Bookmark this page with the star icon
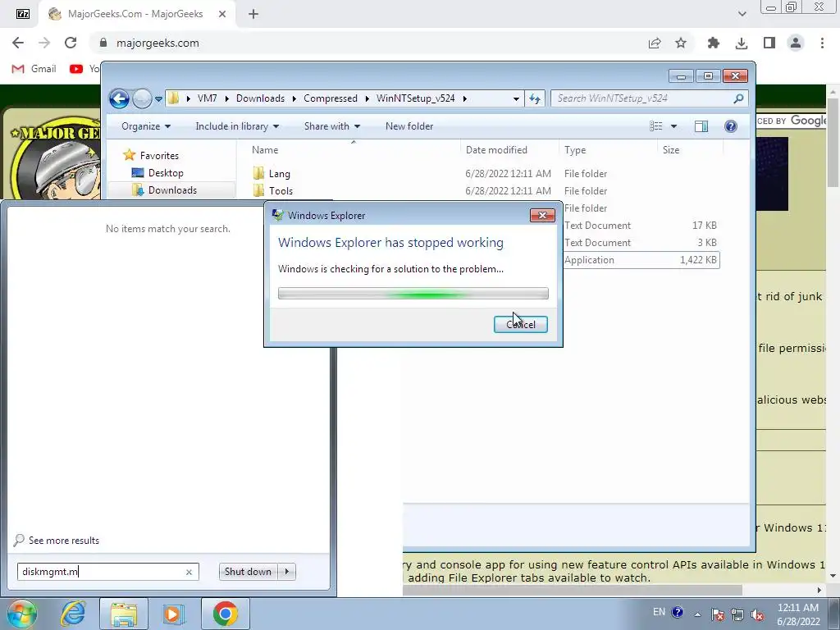The height and width of the screenshot is (630, 840). (x=681, y=43)
